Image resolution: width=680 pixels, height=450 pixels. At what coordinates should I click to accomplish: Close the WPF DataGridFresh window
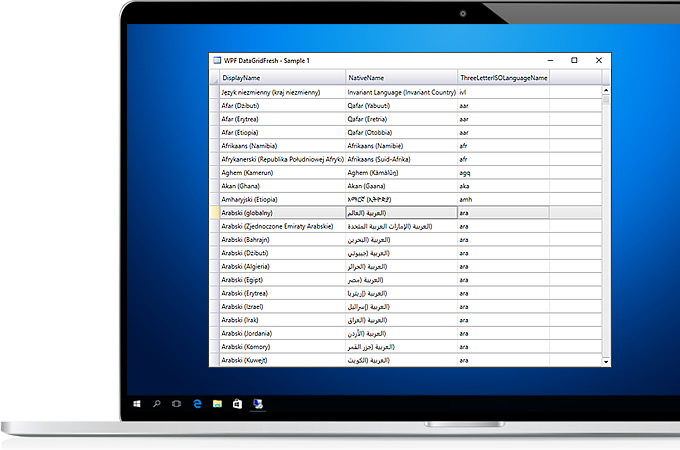click(599, 60)
